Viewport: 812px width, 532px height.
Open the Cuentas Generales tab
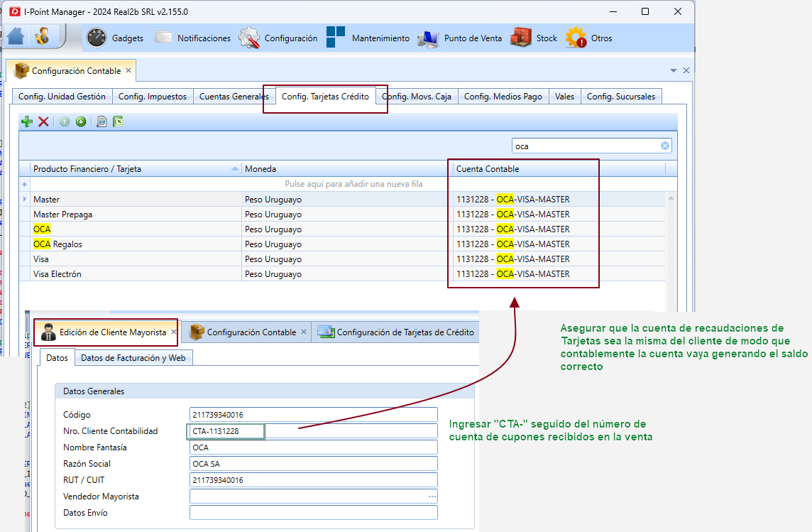(234, 97)
